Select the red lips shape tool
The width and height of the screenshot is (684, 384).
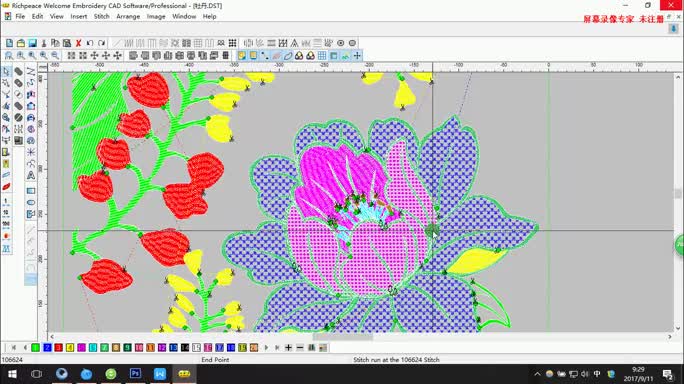point(6,187)
